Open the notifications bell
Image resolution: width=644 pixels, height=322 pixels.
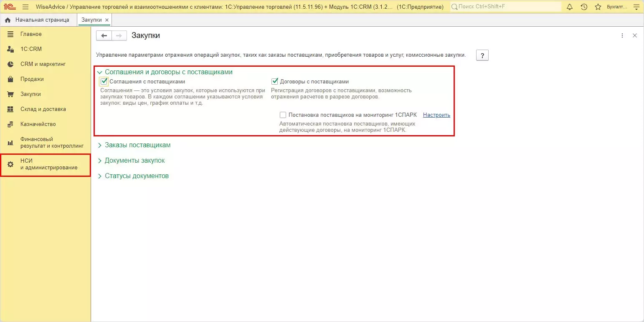coord(570,7)
